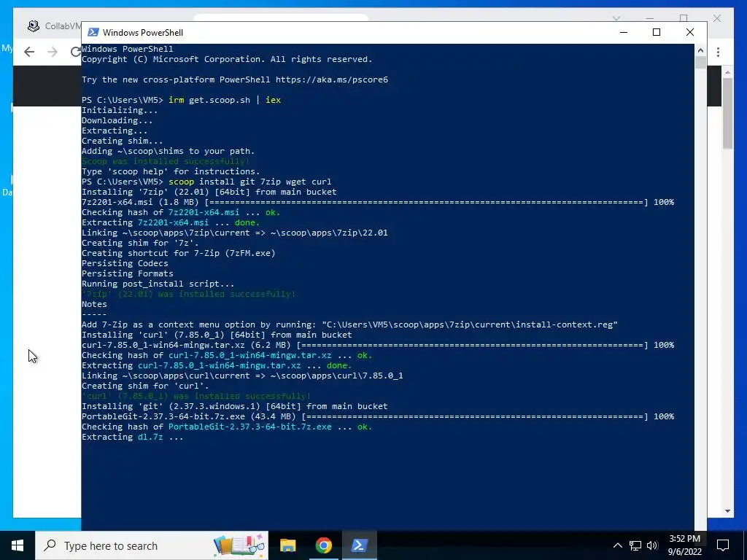Minimize the Chrome browser window
The image size is (747, 560).
[650, 18]
